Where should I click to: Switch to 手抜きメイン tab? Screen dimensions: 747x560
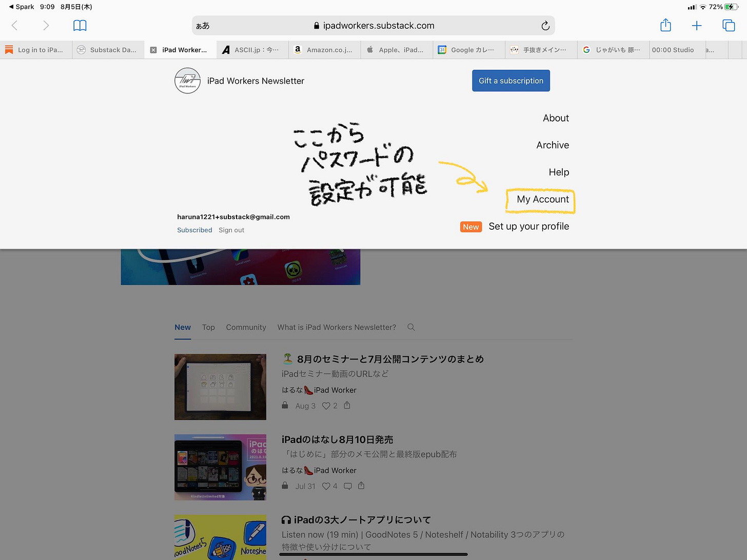[x=541, y=50]
